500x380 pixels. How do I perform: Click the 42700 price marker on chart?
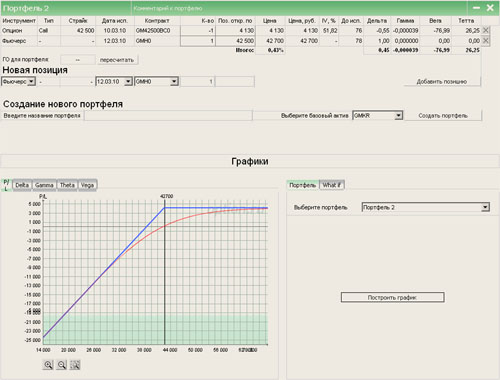(166, 196)
